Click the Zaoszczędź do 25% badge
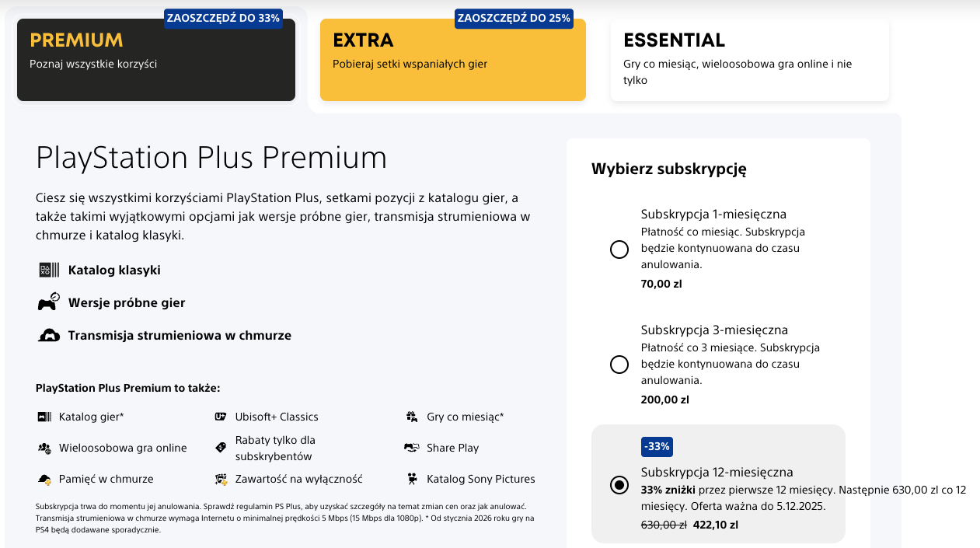 pyautogui.click(x=514, y=18)
